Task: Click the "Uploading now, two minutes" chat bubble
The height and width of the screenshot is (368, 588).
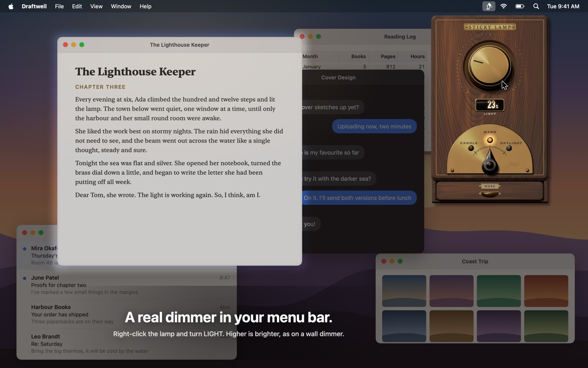Action: coord(374,126)
